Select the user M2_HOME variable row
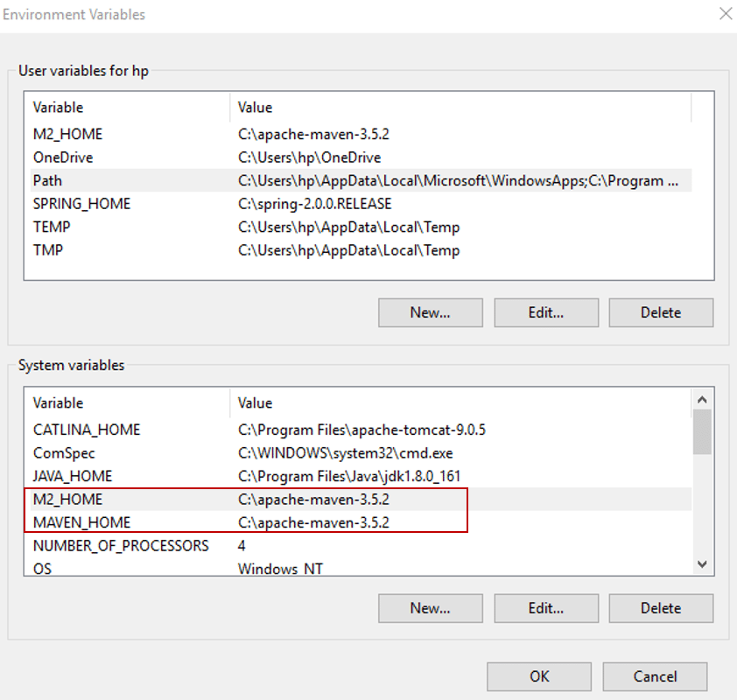This screenshot has width=737, height=700. pos(361,135)
